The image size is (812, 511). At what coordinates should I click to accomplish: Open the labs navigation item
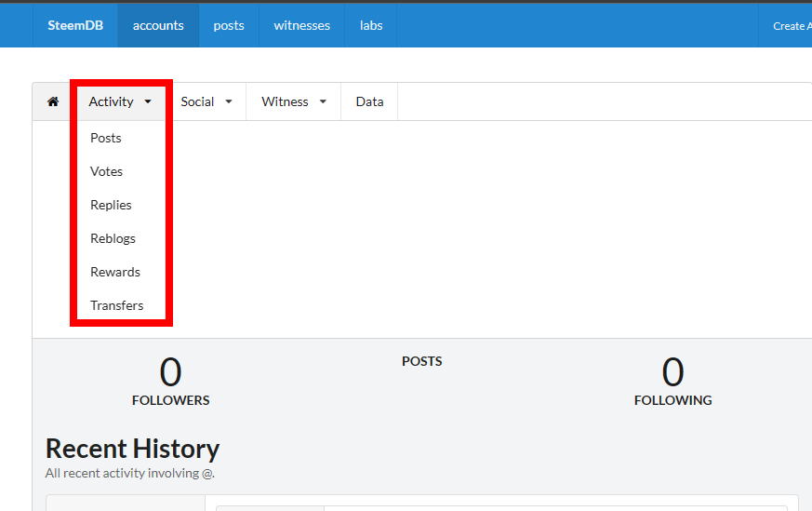click(371, 25)
